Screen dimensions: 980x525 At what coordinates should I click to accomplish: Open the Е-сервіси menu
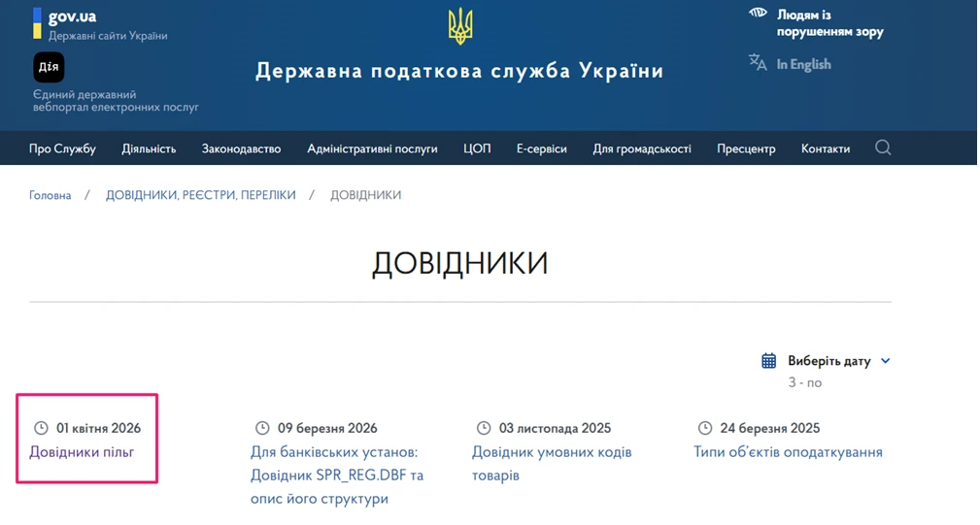(x=541, y=148)
